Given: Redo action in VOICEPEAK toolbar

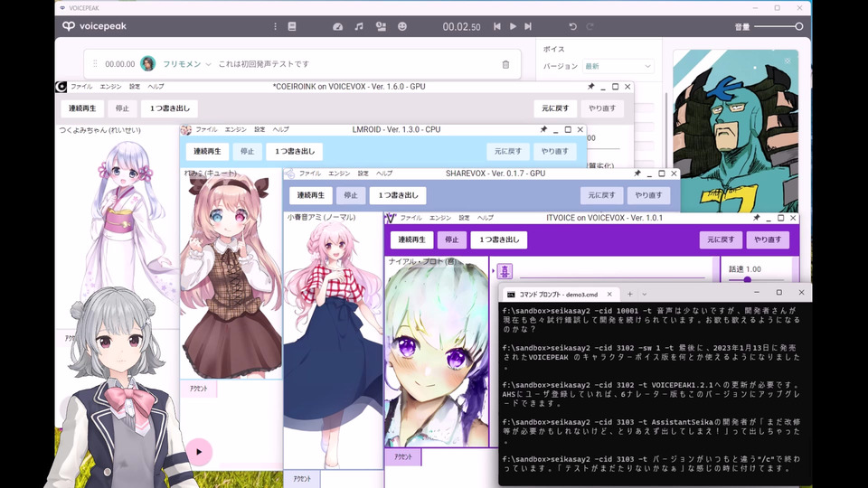Looking at the screenshot, I should (x=590, y=26).
